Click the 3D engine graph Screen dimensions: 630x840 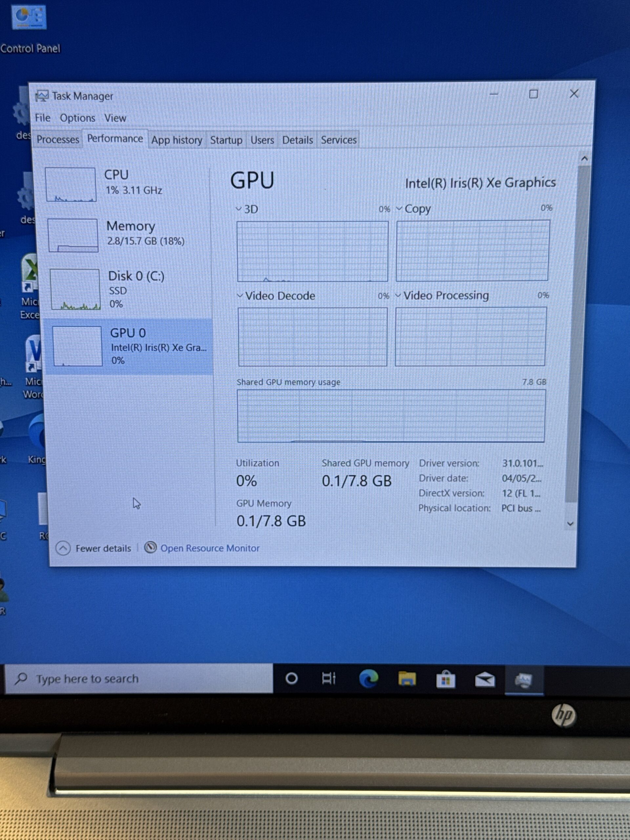[312, 251]
